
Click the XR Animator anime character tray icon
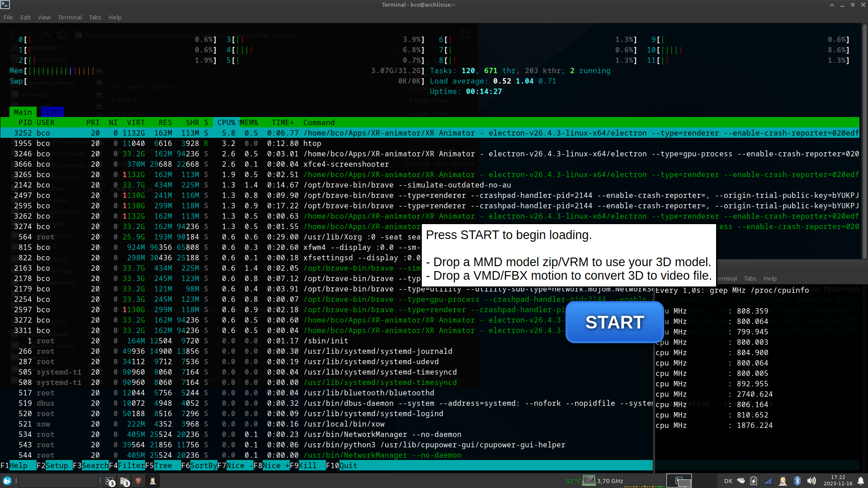783,481
